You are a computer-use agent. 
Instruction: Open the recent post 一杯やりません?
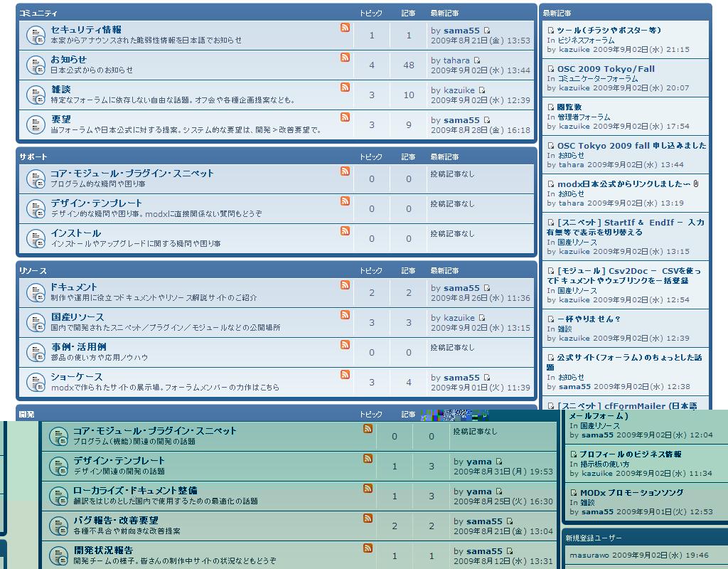tap(589, 319)
